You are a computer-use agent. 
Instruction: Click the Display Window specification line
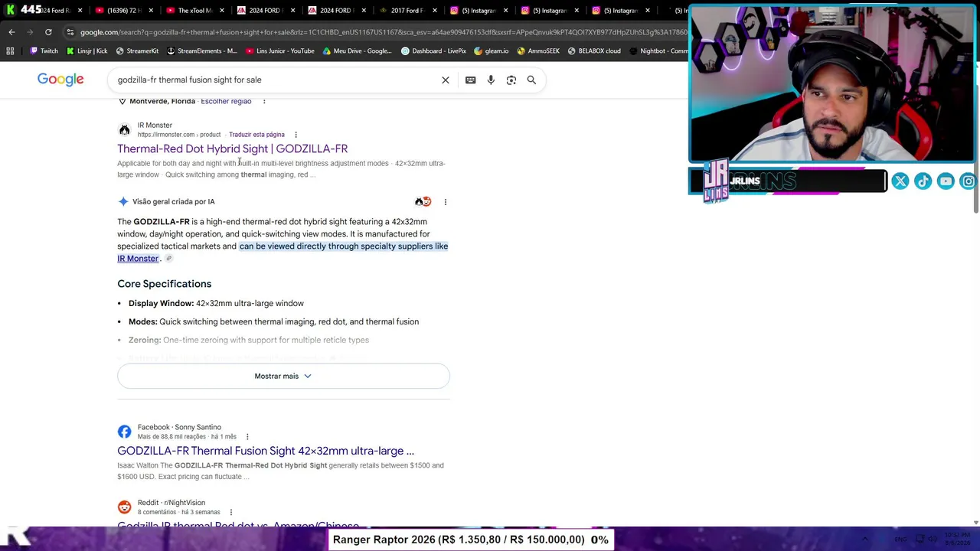tap(216, 303)
